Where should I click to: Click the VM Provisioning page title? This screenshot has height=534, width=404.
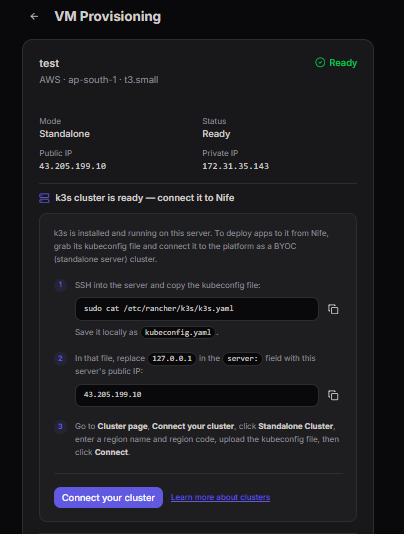pyautogui.click(x=108, y=16)
